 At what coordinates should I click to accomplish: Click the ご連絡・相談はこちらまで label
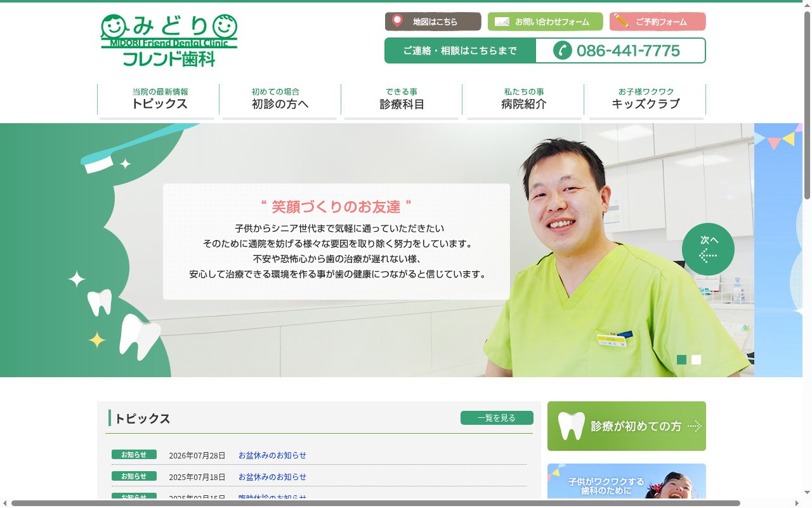(x=460, y=51)
